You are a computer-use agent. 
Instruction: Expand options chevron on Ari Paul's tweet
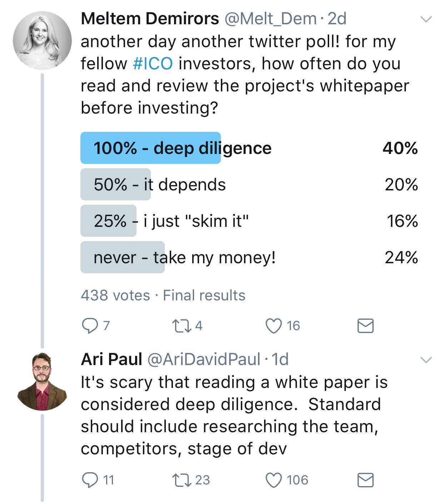point(426,360)
